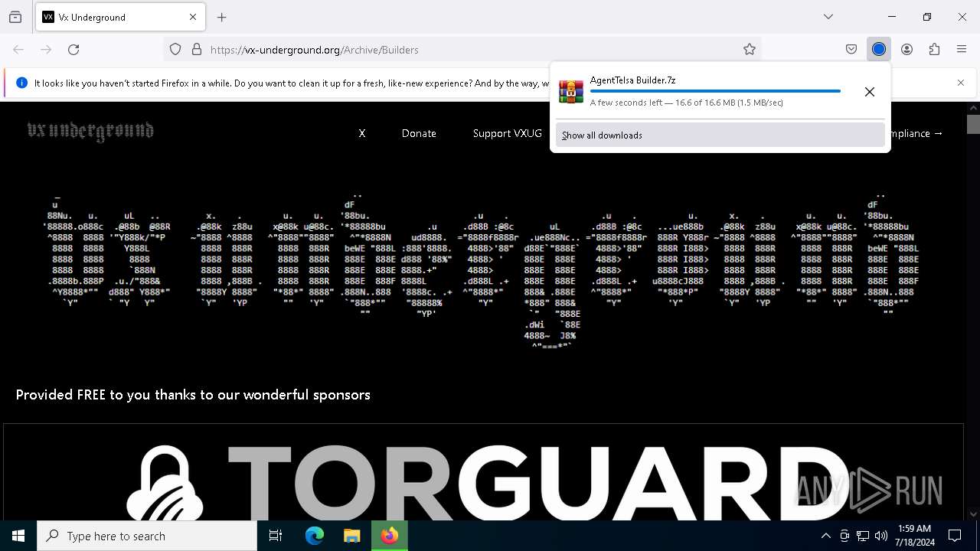Click the TorGuard sponsor banner
This screenshot has height=551, width=980.
(x=483, y=472)
